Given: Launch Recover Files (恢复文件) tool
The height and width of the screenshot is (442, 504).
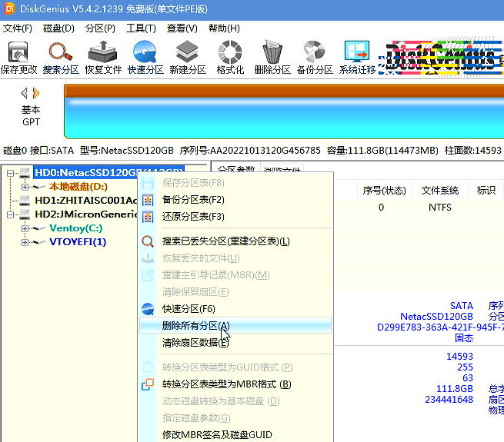Looking at the screenshot, I should tap(103, 58).
